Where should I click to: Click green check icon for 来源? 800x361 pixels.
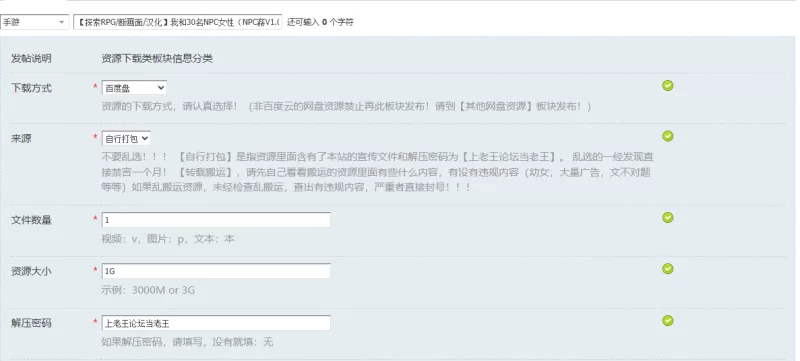tap(667, 136)
